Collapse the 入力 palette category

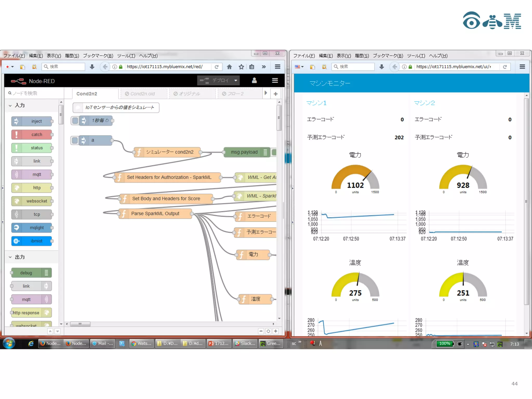pyautogui.click(x=10, y=105)
